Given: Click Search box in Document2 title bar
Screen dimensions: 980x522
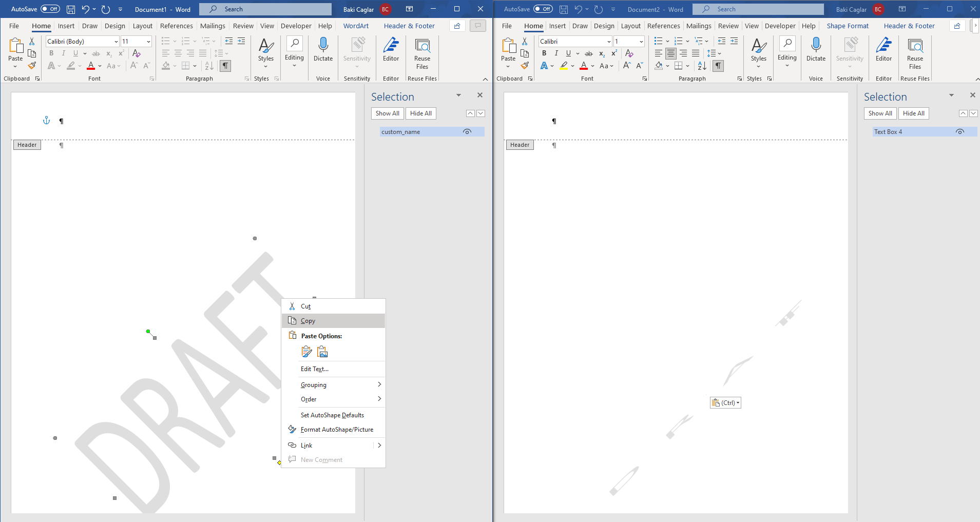Looking at the screenshot, I should click(x=758, y=9).
